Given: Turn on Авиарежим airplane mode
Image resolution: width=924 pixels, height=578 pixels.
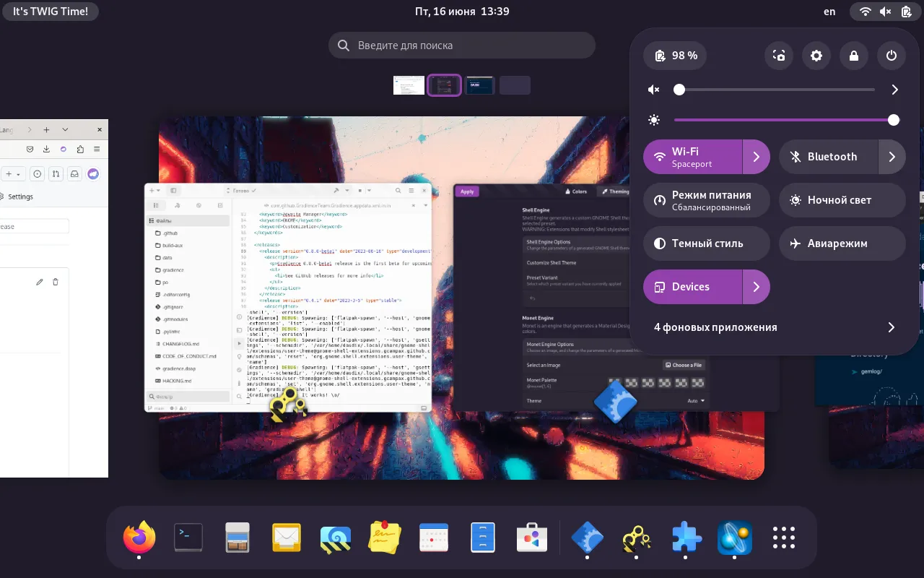Looking at the screenshot, I should pyautogui.click(x=842, y=243).
